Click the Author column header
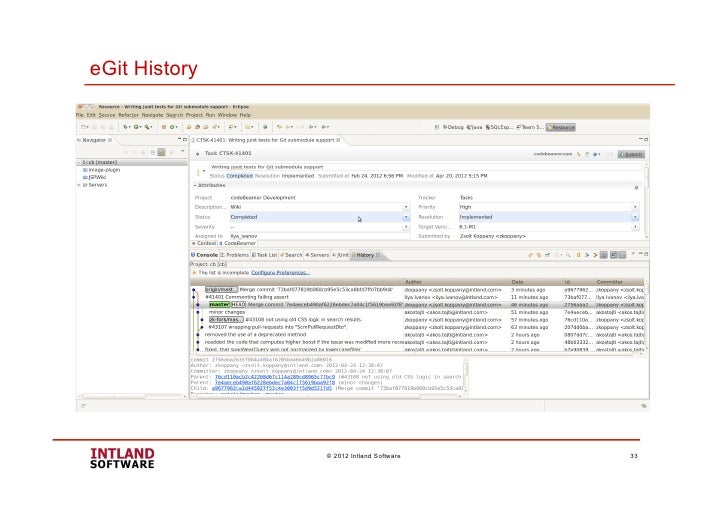This screenshot has width=728, height=514. [x=456, y=282]
